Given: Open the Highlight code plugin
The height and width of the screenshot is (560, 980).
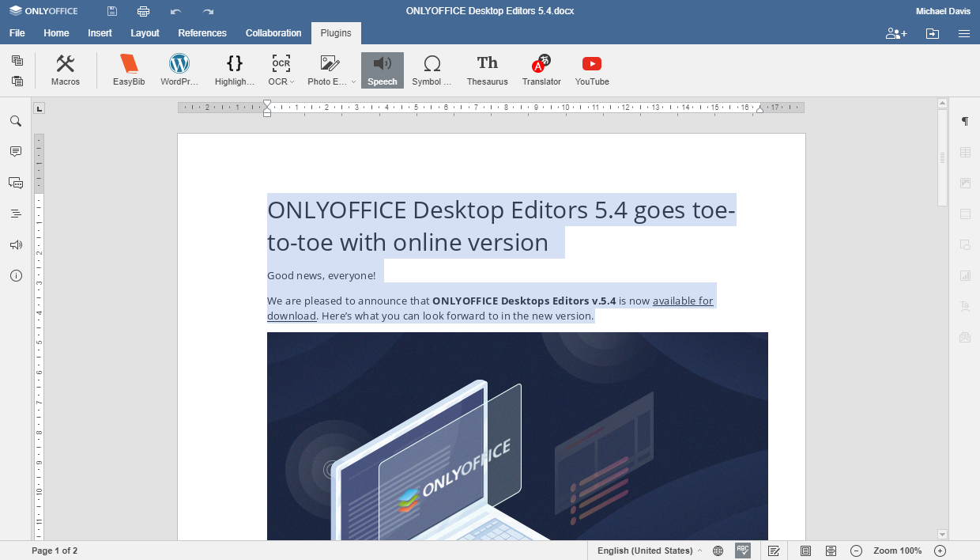Looking at the screenshot, I should 235,70.
